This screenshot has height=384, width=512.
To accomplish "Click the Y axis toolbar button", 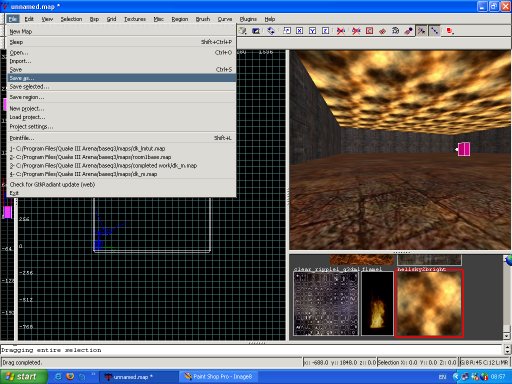I will [312, 31].
